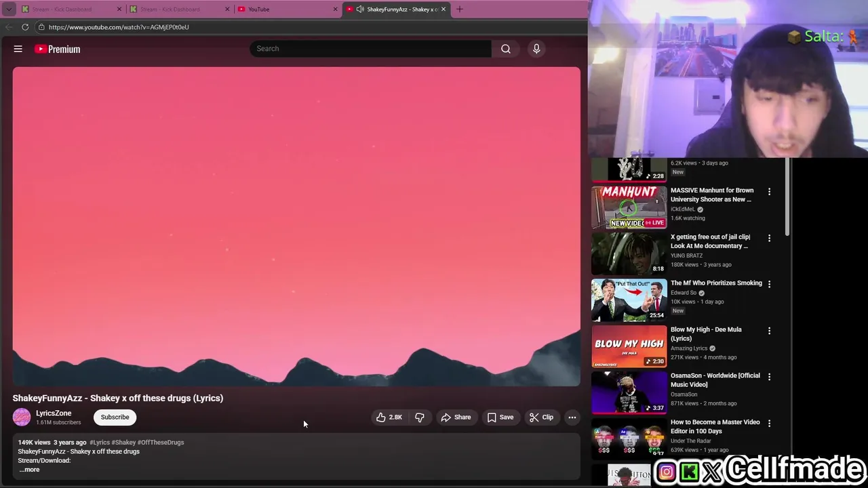868x488 pixels.
Task: Create a Clip of the video
Action: point(541,417)
